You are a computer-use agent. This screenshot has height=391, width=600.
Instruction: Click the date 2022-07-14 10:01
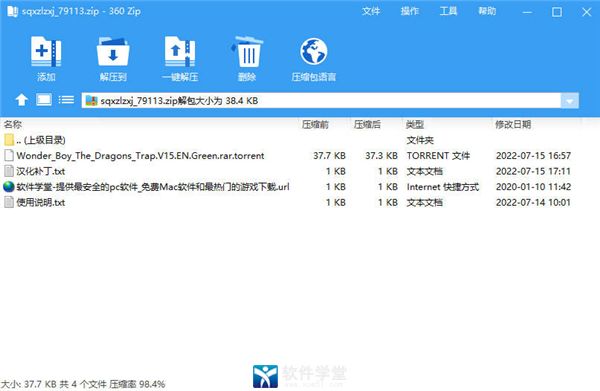pos(533,202)
